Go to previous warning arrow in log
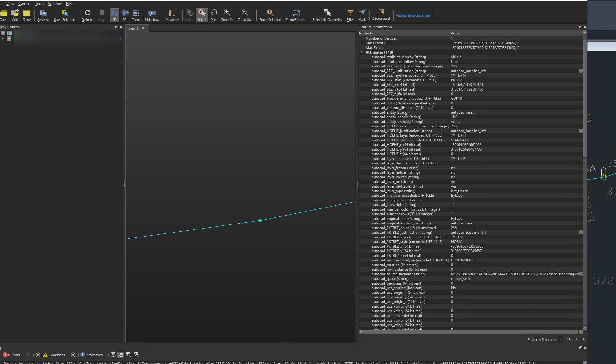This screenshot has width=616, height=364. 38,355
